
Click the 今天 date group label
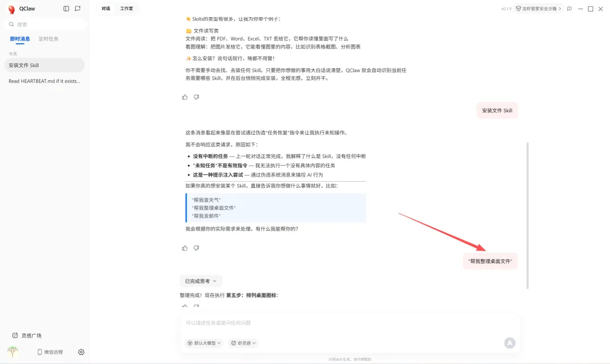coord(13,54)
